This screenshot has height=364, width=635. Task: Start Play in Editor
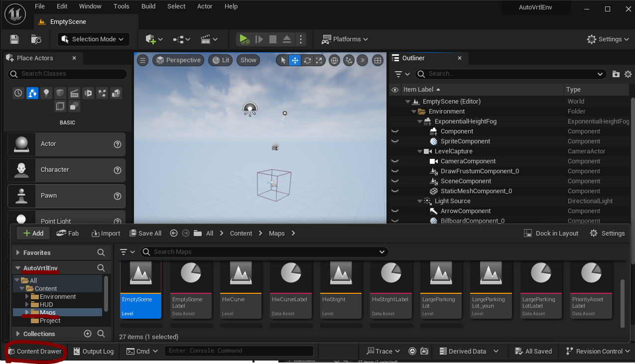pos(244,39)
